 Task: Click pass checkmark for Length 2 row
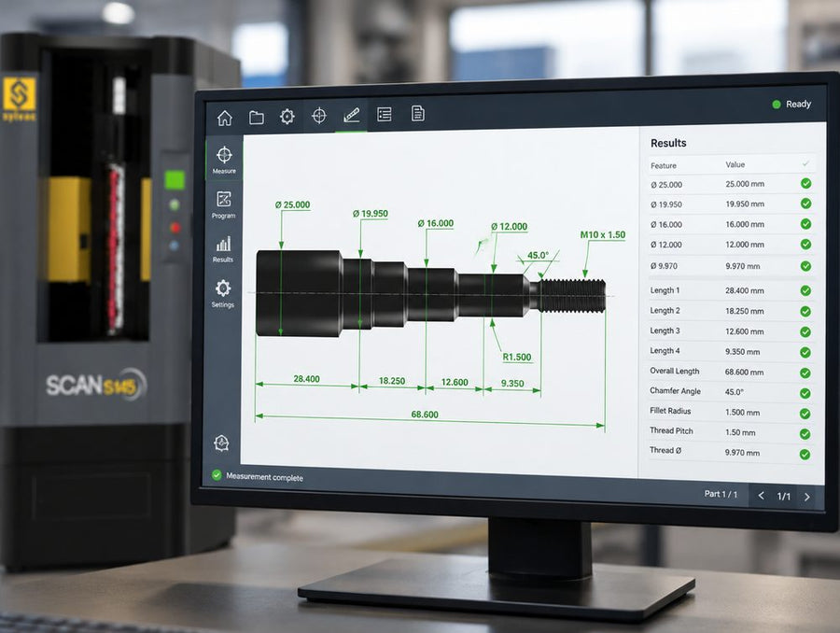coord(805,312)
